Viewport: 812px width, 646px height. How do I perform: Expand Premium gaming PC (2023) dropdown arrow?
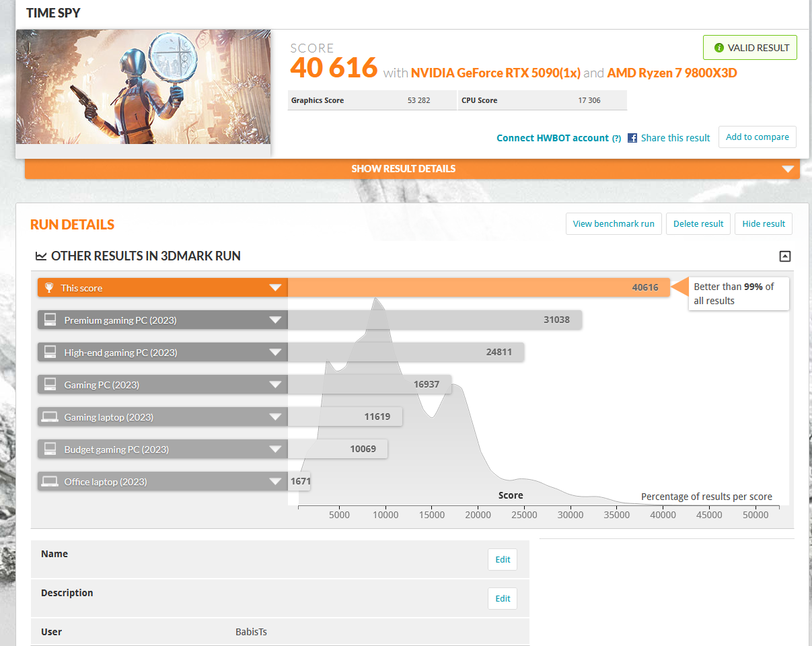(x=274, y=320)
